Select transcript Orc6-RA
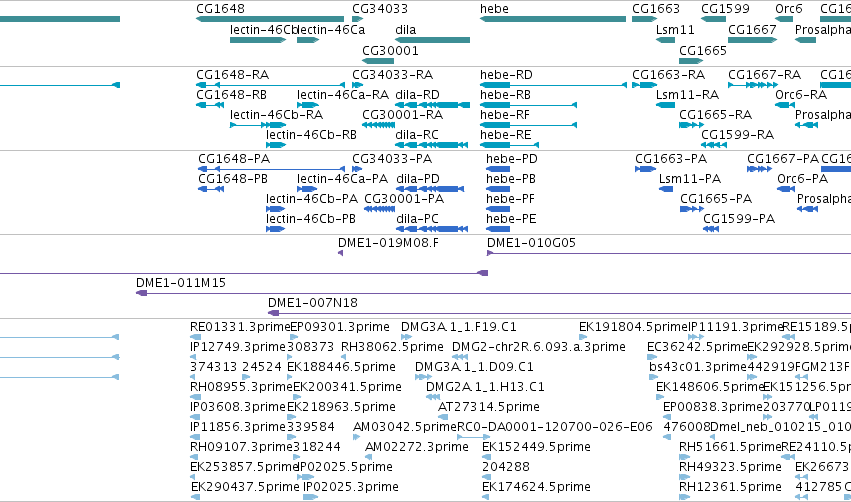Image resolution: width=851 pixels, height=502 pixels. [x=785, y=105]
